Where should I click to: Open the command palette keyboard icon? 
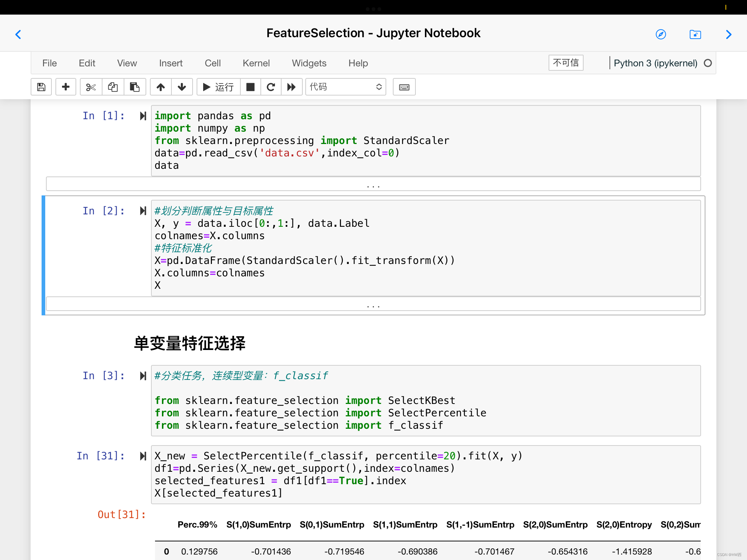click(404, 87)
